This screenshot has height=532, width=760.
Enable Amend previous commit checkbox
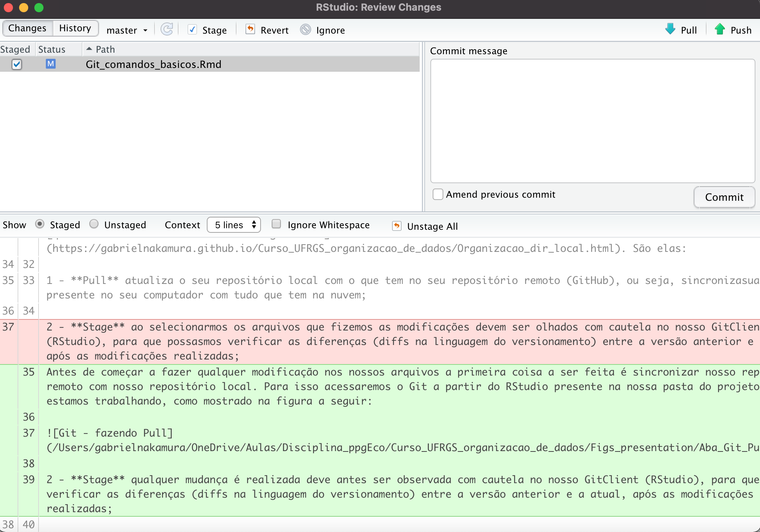439,194
